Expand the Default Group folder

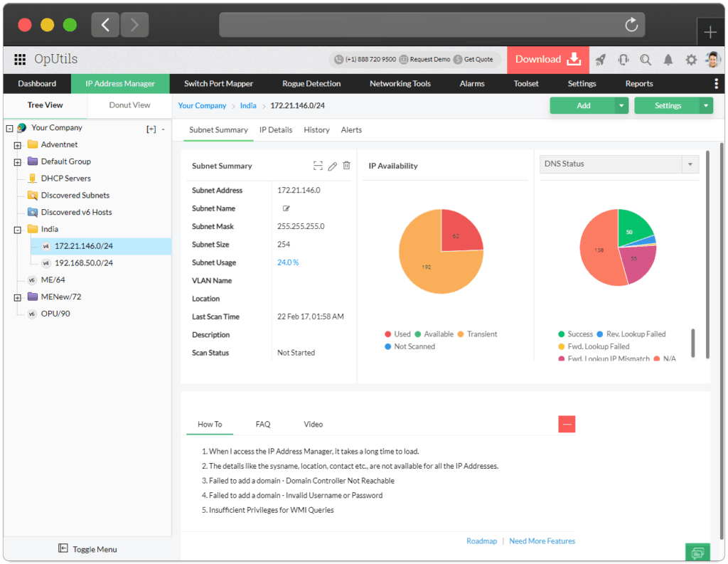click(x=17, y=162)
